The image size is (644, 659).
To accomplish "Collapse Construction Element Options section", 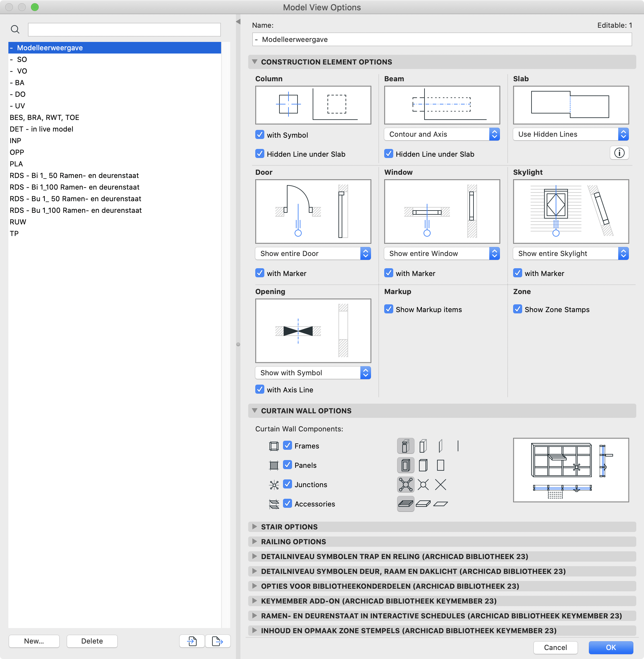I will (x=255, y=62).
